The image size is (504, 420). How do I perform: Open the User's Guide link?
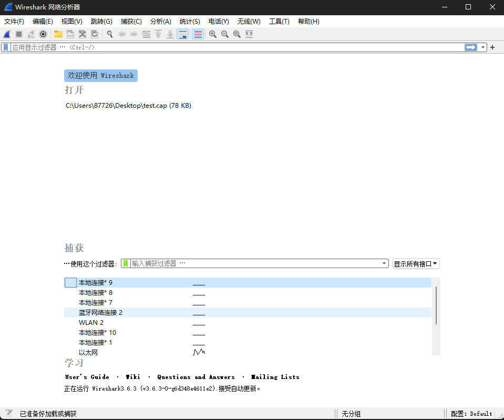tap(87, 377)
